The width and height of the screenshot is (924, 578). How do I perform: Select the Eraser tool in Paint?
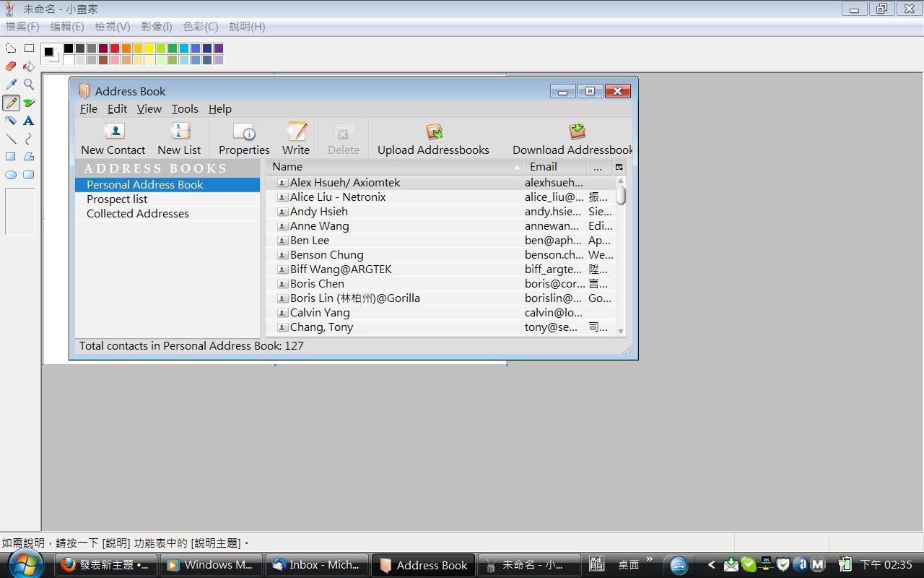click(11, 66)
